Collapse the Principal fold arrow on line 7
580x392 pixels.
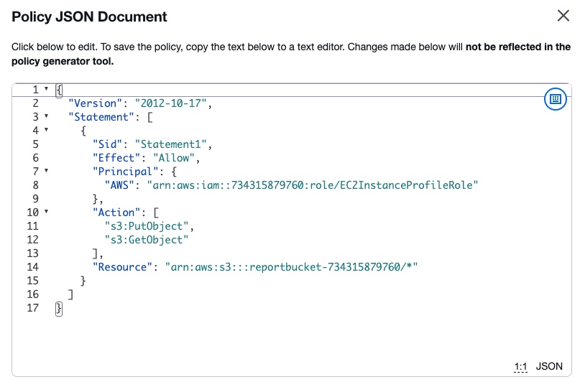coord(46,171)
